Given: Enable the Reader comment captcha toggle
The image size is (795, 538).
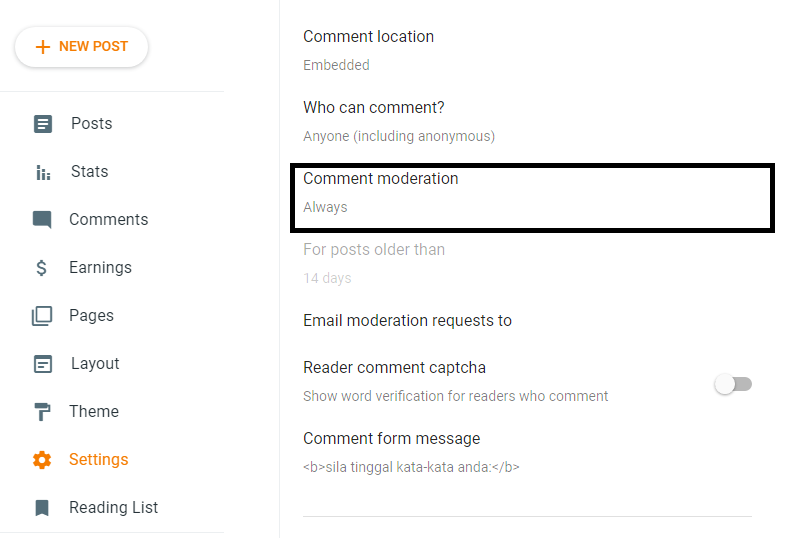Looking at the screenshot, I should [733, 384].
